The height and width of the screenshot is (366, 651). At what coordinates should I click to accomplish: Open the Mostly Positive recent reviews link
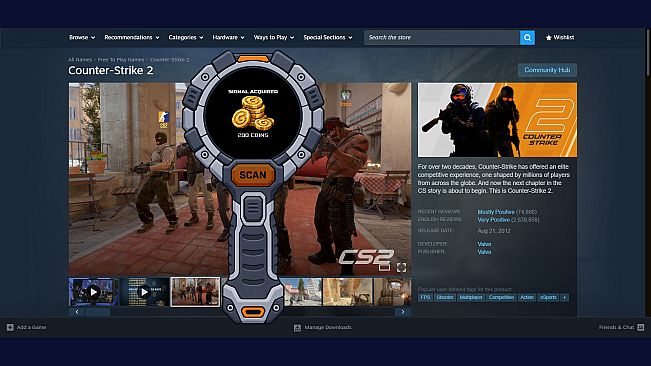[x=496, y=212]
